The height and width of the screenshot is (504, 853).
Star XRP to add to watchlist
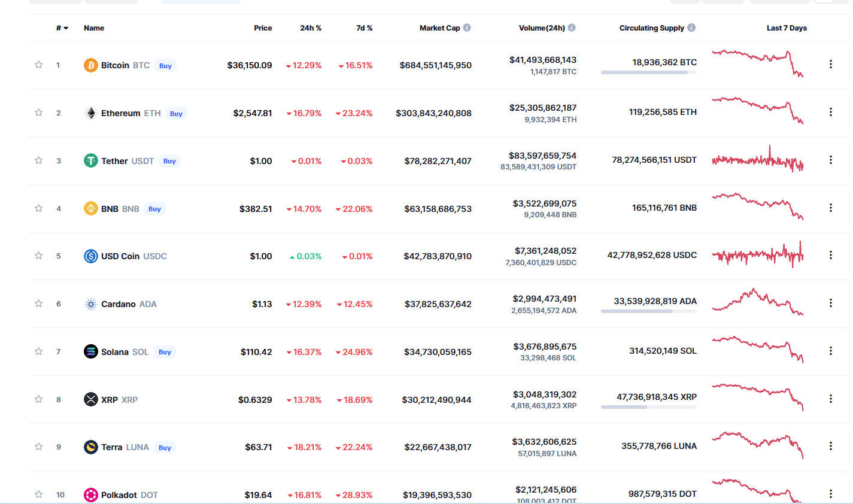tap(39, 399)
